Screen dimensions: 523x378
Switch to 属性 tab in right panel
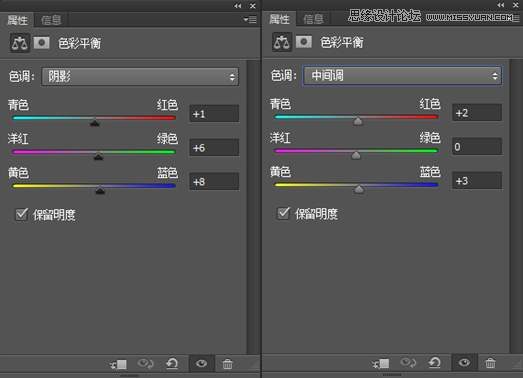coord(280,19)
